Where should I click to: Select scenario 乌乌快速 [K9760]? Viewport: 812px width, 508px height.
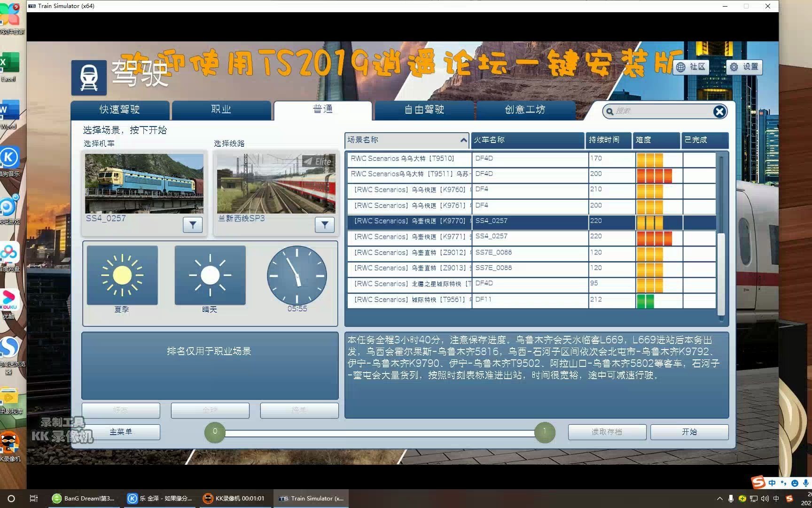pos(531,190)
